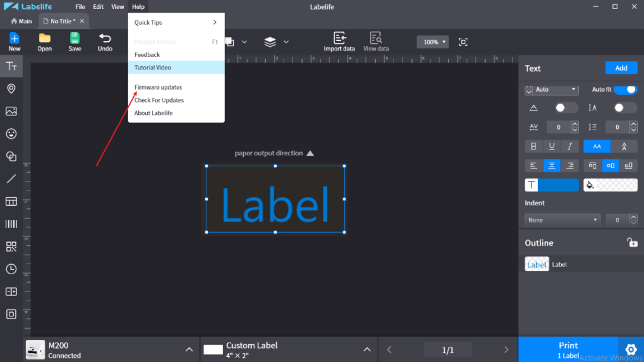
Task: Select the emoji sticker tool
Action: (11, 134)
